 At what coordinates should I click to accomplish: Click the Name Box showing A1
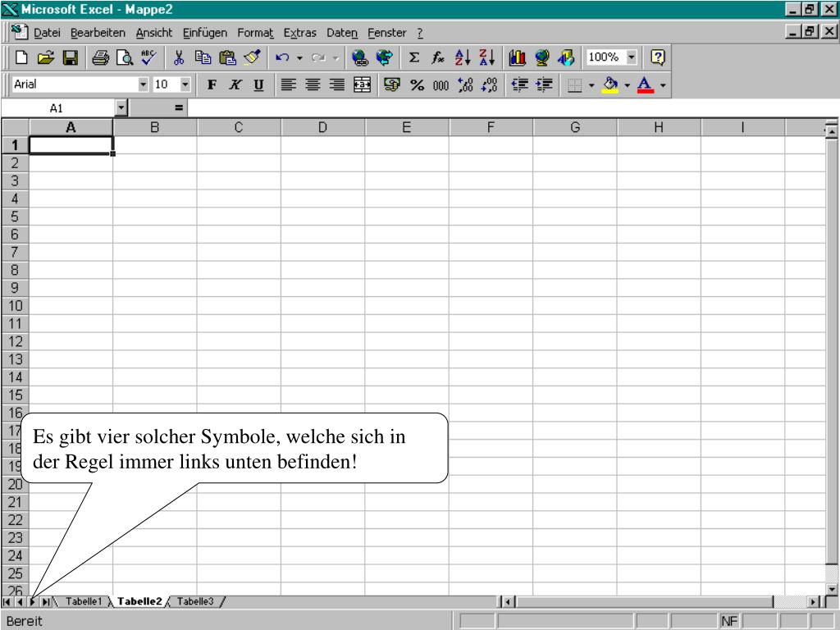coord(57,107)
